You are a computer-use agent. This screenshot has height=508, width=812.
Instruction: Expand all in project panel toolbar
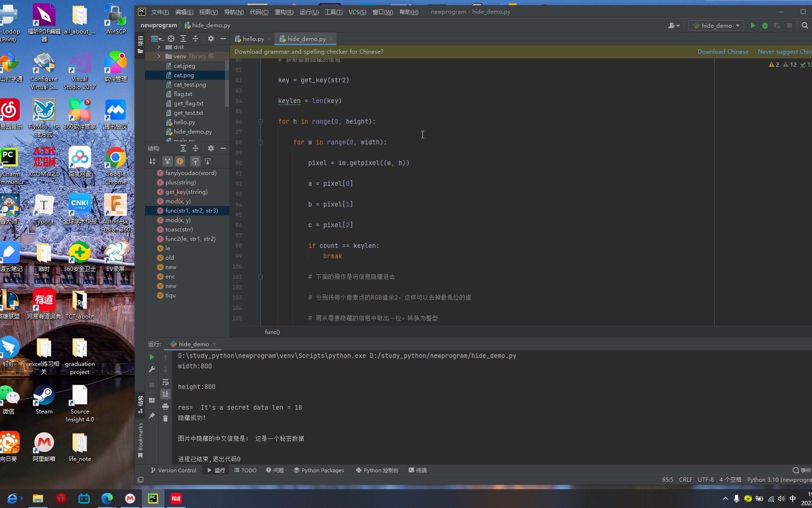click(183, 39)
